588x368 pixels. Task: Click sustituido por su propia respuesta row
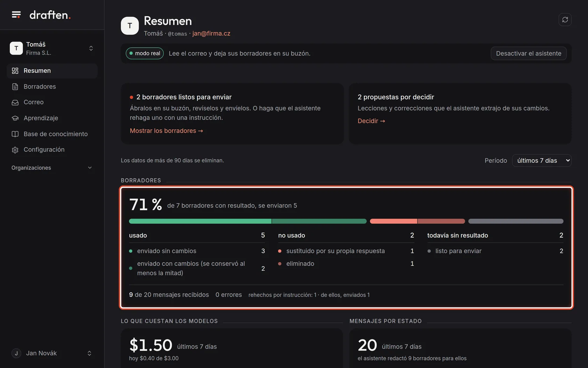[x=346, y=251]
